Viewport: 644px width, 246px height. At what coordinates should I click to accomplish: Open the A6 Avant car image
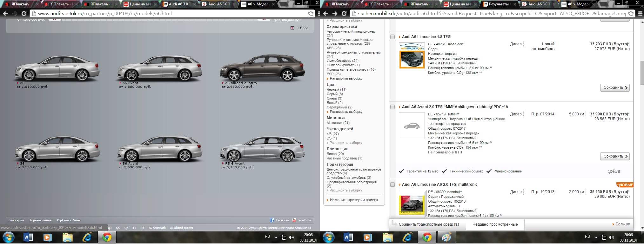point(160,68)
